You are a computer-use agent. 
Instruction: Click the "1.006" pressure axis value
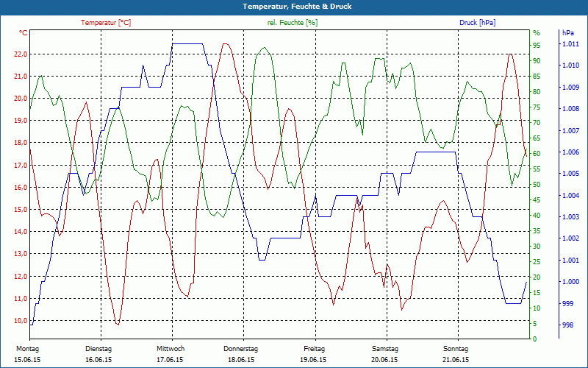570,152
